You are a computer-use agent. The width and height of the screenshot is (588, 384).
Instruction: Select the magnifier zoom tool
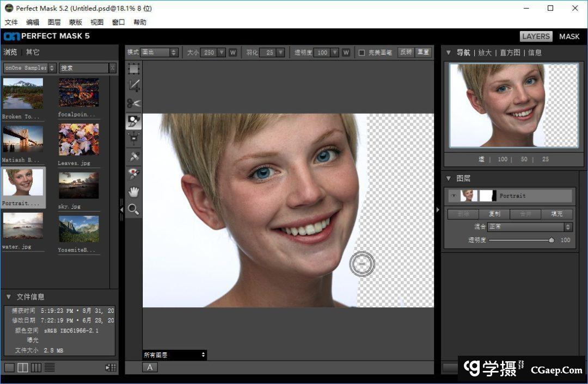134,209
